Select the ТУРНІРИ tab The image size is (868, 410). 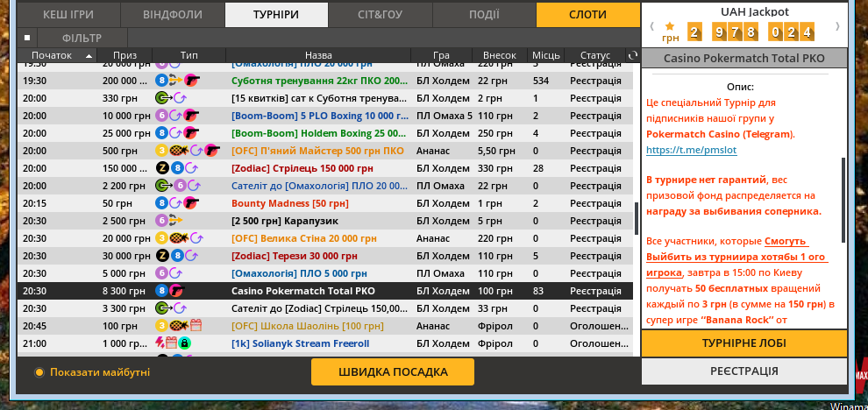276,15
